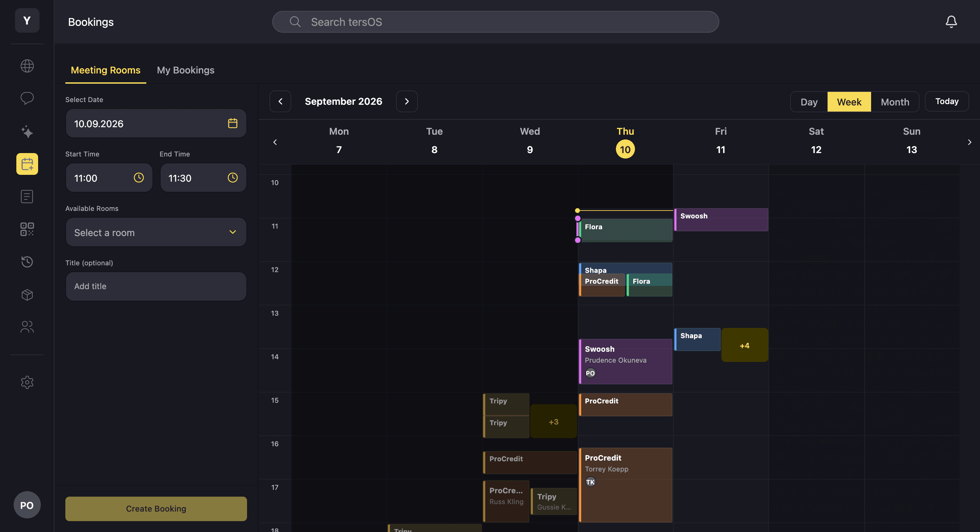Open the date picker calendar icon
The image size is (980, 532).
tap(232, 123)
